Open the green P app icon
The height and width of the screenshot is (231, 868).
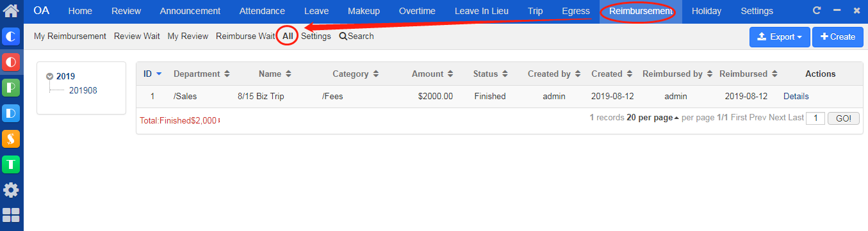point(12,88)
